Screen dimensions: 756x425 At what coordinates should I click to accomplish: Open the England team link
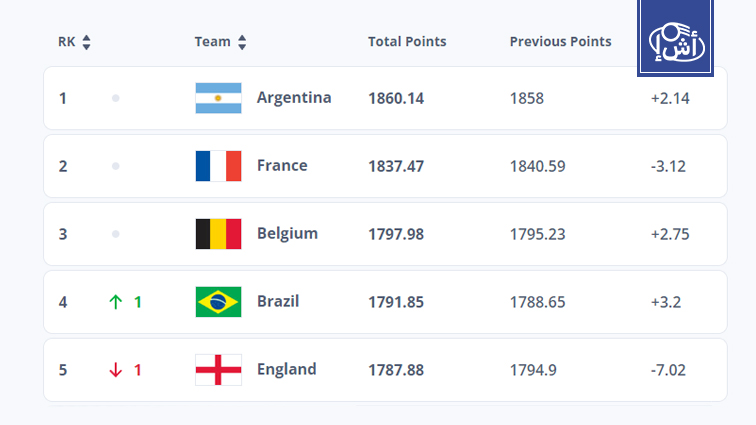(x=286, y=370)
